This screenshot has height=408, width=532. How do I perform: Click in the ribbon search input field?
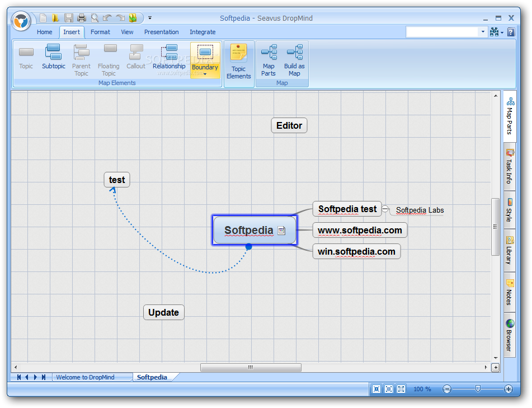[x=442, y=32]
